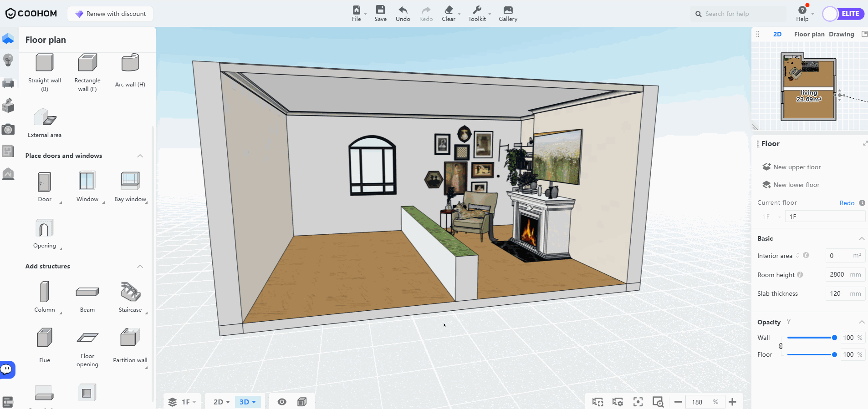This screenshot has height=409, width=868.
Task: Collapse the Basic properties section
Action: [861, 238]
